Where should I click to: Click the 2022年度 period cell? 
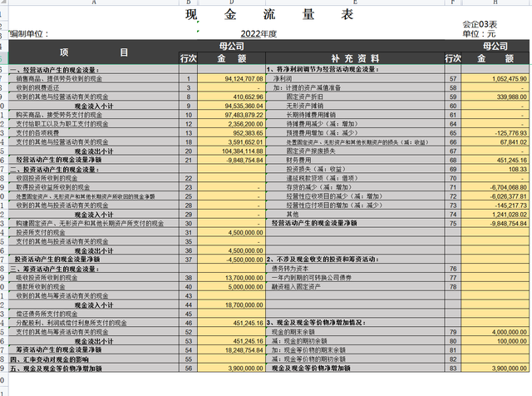pyautogui.click(x=259, y=34)
